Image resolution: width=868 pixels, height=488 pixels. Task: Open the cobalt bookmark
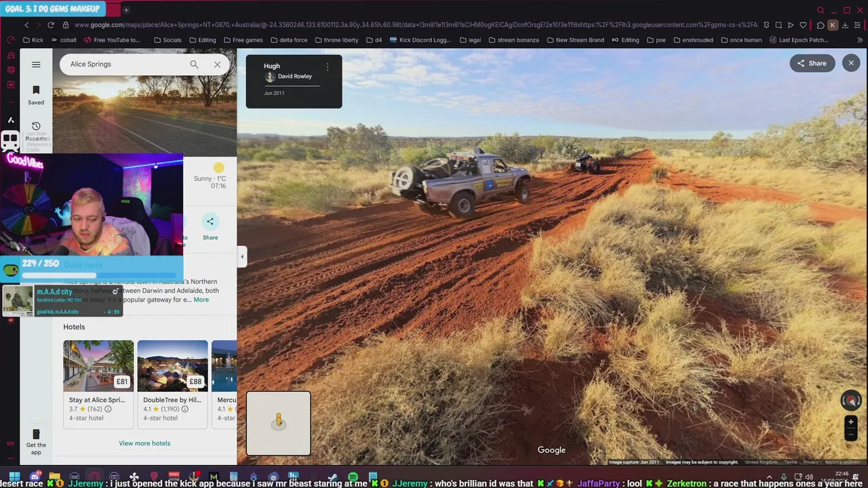pos(64,40)
